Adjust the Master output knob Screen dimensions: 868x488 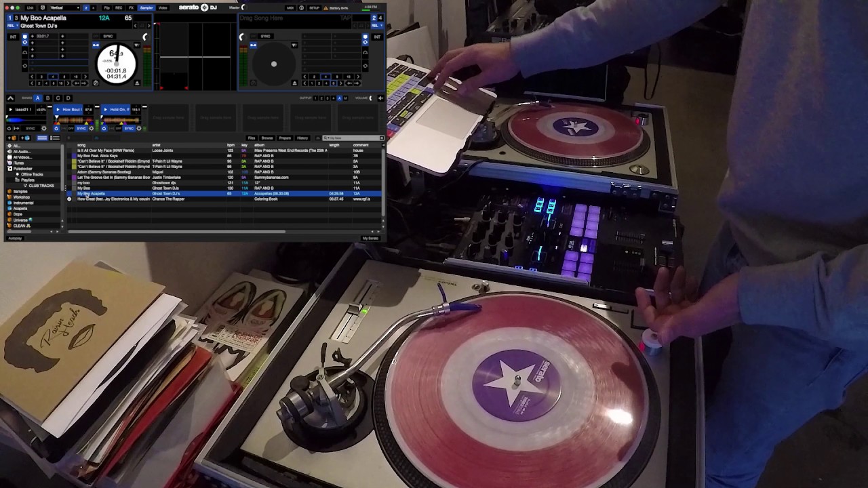coord(243,7)
